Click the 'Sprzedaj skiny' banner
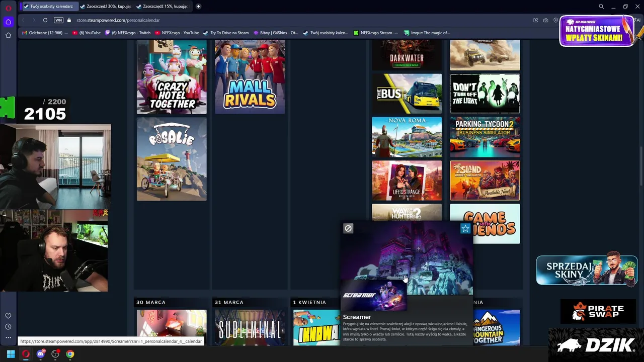This screenshot has height=362, width=644. coord(587,270)
